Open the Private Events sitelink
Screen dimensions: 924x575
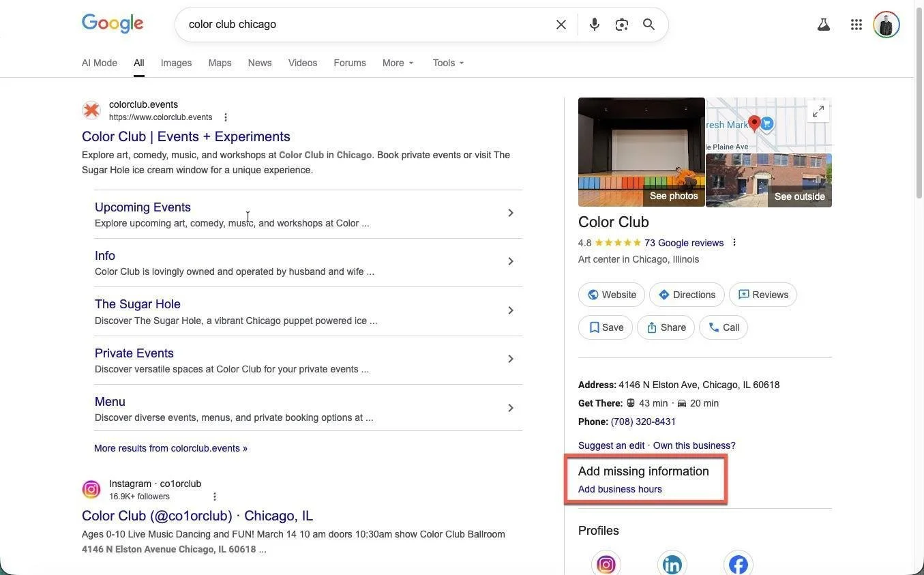tap(134, 353)
